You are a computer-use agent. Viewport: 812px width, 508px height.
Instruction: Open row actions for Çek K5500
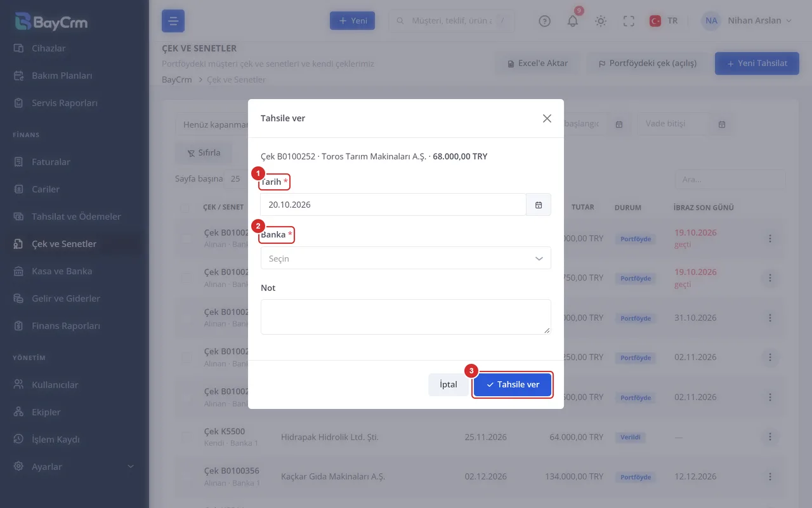tap(770, 437)
